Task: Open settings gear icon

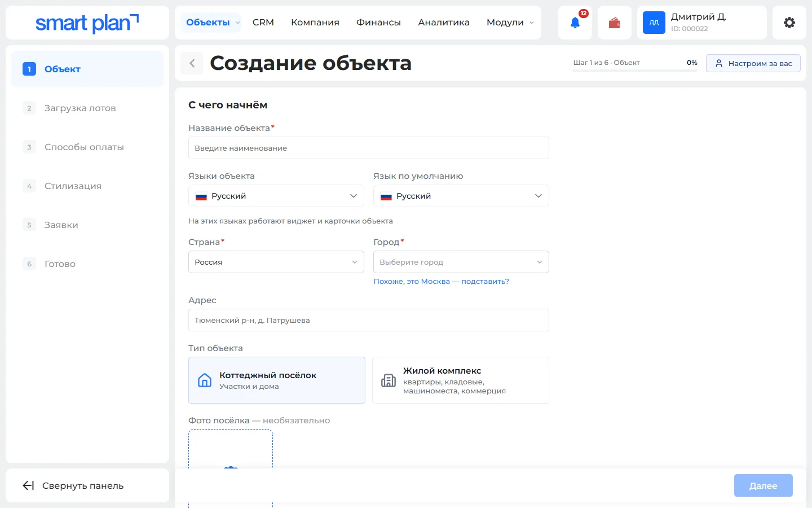Action: (x=789, y=23)
